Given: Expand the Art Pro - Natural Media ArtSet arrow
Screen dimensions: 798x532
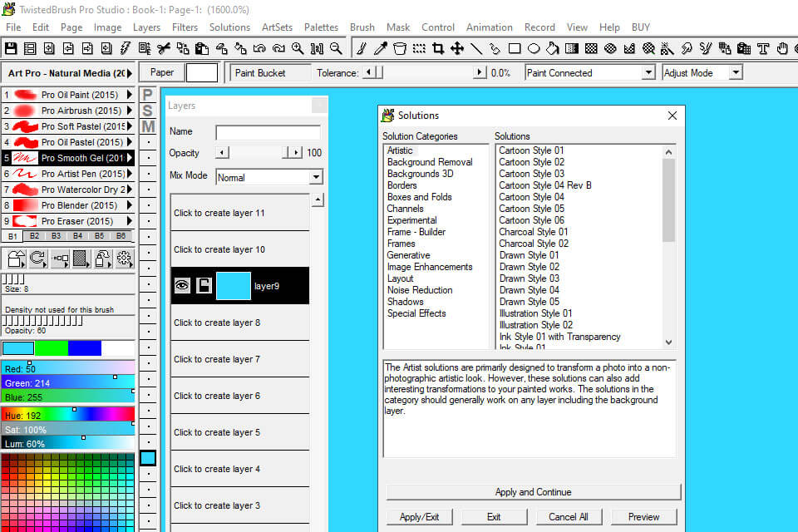Looking at the screenshot, I should (130, 73).
